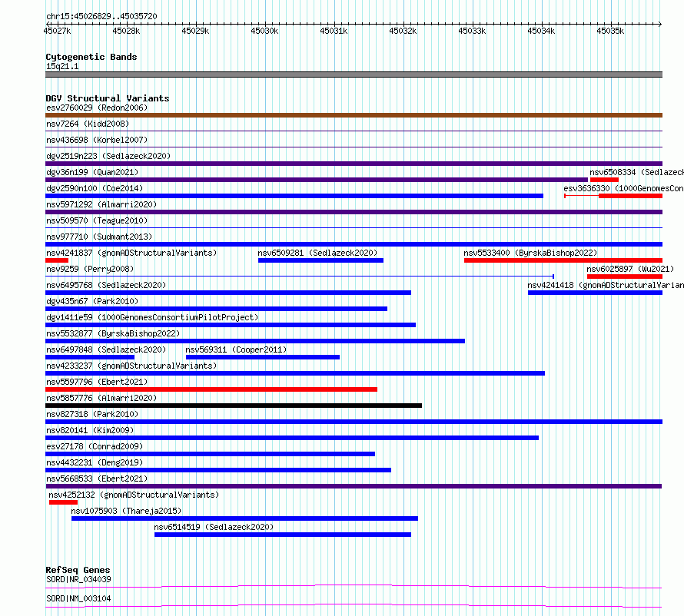684x616 pixels.
Task: Open SORD|NM_003104 RefSeq gene
Action: [78, 598]
